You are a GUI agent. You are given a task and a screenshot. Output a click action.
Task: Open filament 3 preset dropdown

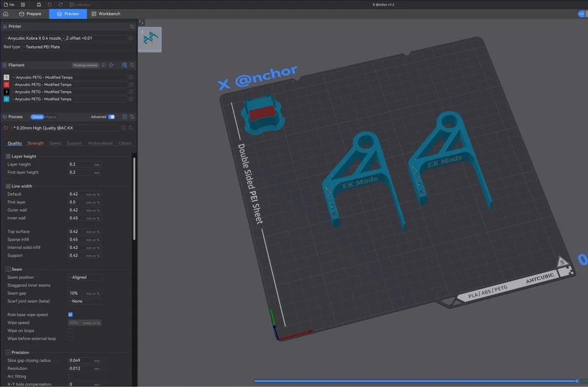click(69, 92)
